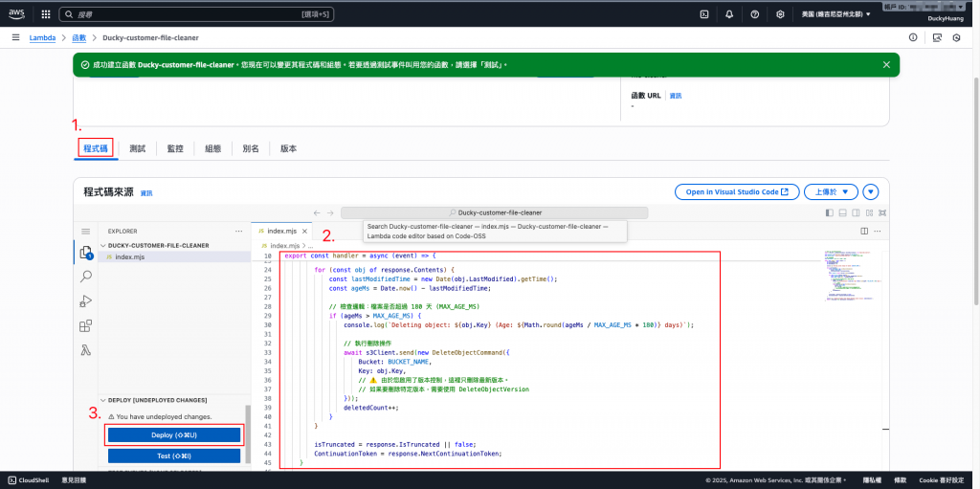980x489 pixels.
Task: Select the index.mjs editor tab
Action: 281,232
